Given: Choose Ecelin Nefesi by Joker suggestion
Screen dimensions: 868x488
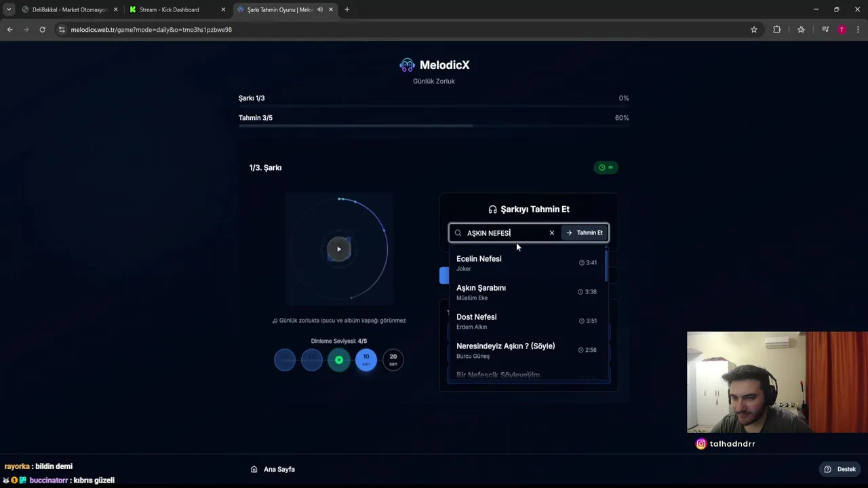Looking at the screenshot, I should tap(526, 263).
